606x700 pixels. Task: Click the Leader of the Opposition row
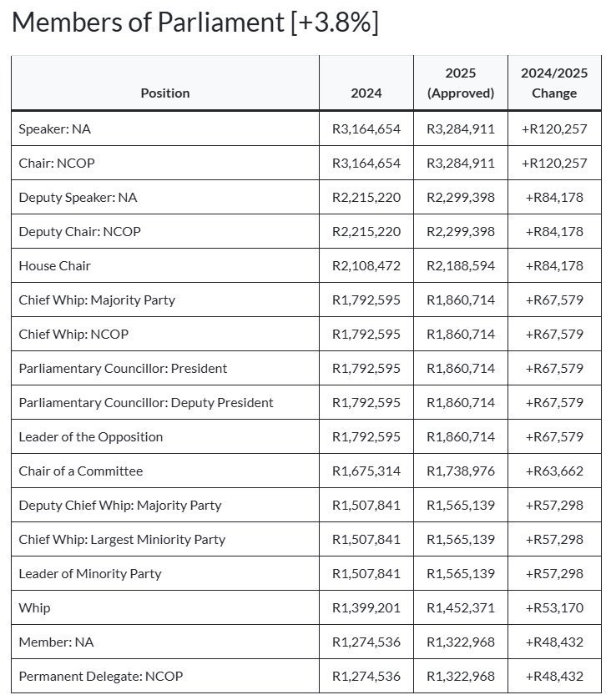306,436
